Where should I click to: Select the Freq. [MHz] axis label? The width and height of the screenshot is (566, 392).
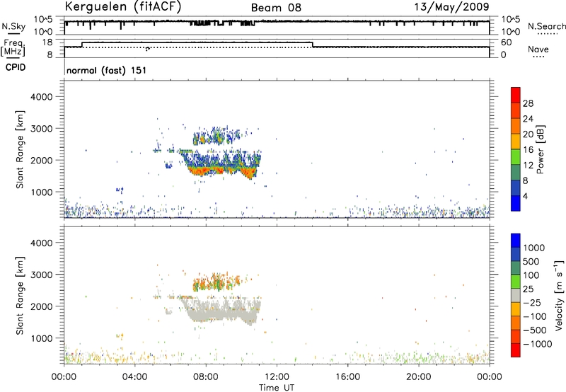tap(13, 47)
